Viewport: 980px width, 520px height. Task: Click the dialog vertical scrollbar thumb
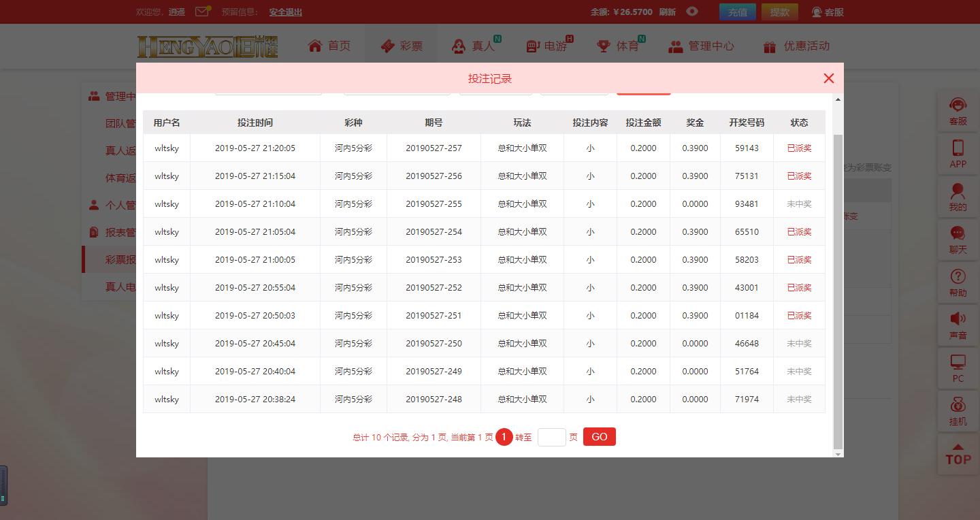pos(838,293)
